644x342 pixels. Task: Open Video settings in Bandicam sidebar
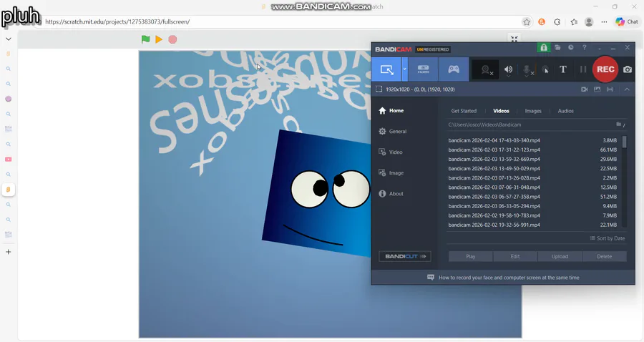pyautogui.click(x=391, y=152)
